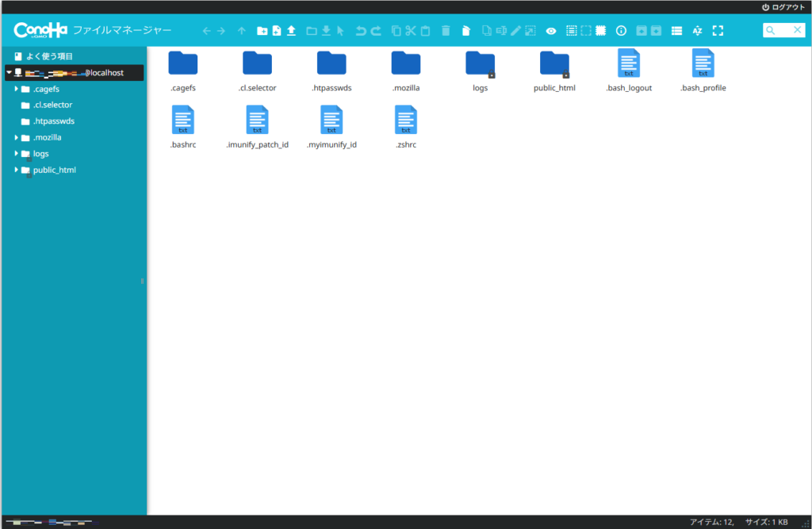The height and width of the screenshot is (529, 812).
Task: Click the new folder toolbar icon
Action: 262,31
